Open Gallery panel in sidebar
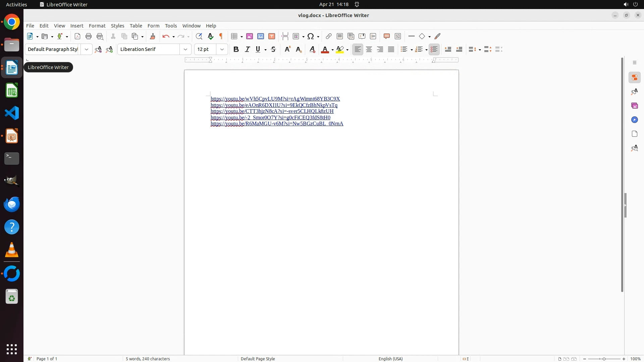 [634, 106]
